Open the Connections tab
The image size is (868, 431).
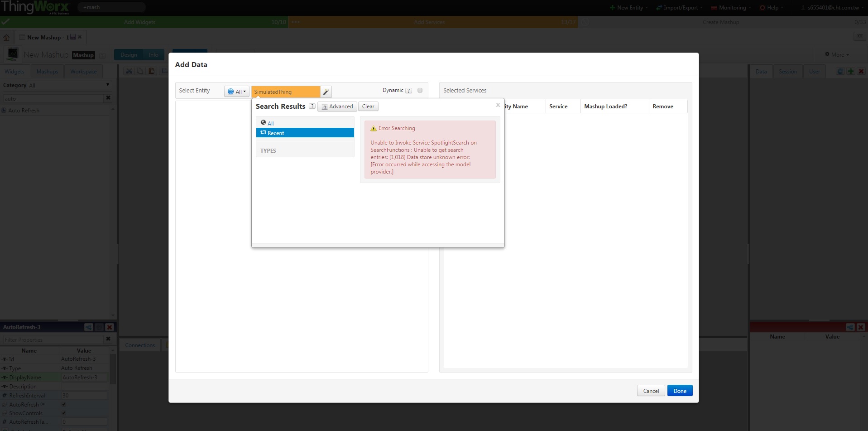tap(140, 345)
